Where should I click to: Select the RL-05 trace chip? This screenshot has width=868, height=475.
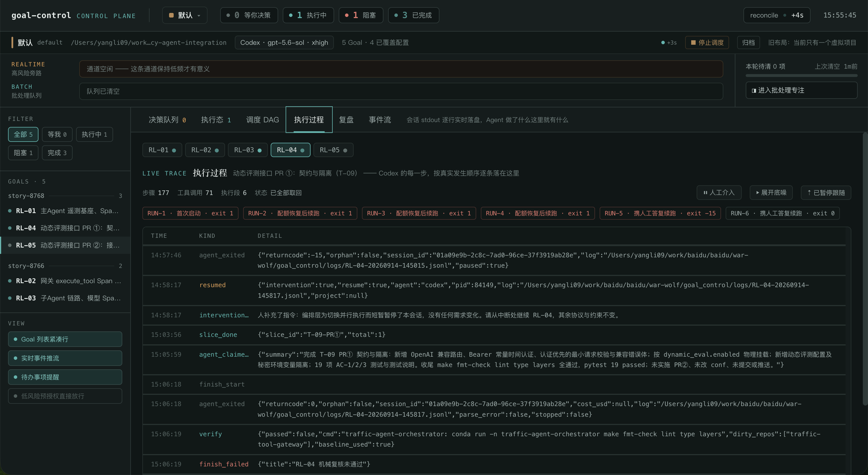coord(333,150)
